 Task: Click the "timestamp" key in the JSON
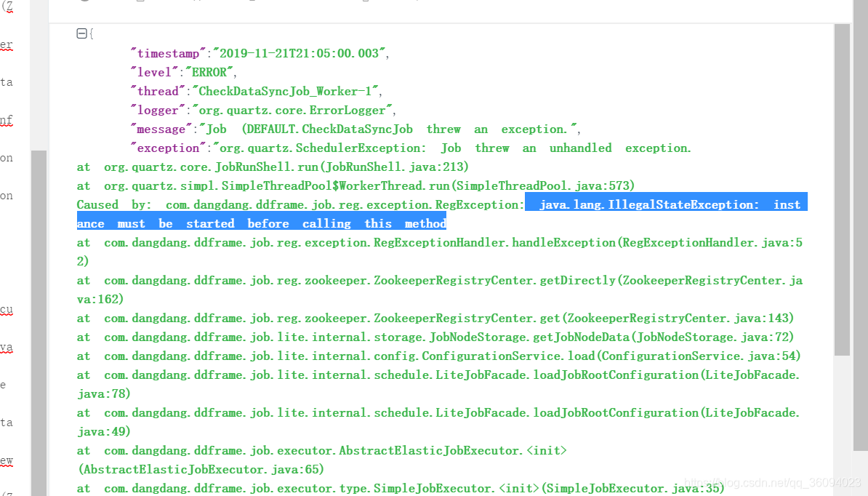(168, 53)
